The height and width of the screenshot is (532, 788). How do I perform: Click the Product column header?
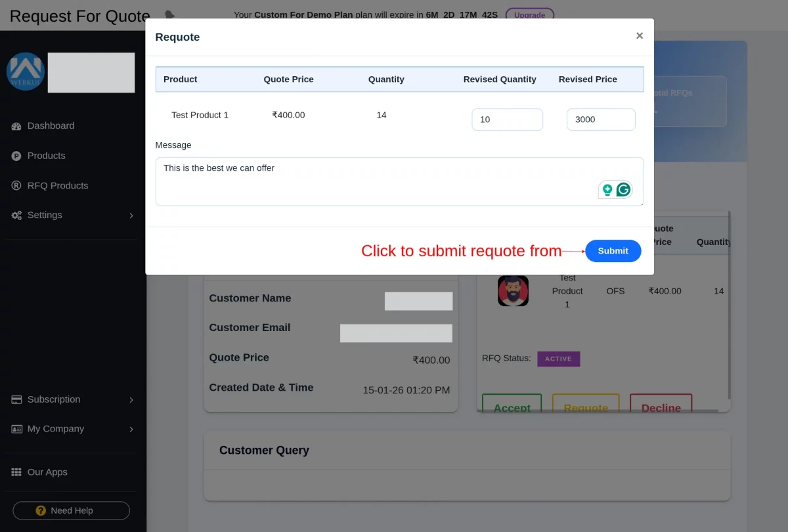(180, 79)
